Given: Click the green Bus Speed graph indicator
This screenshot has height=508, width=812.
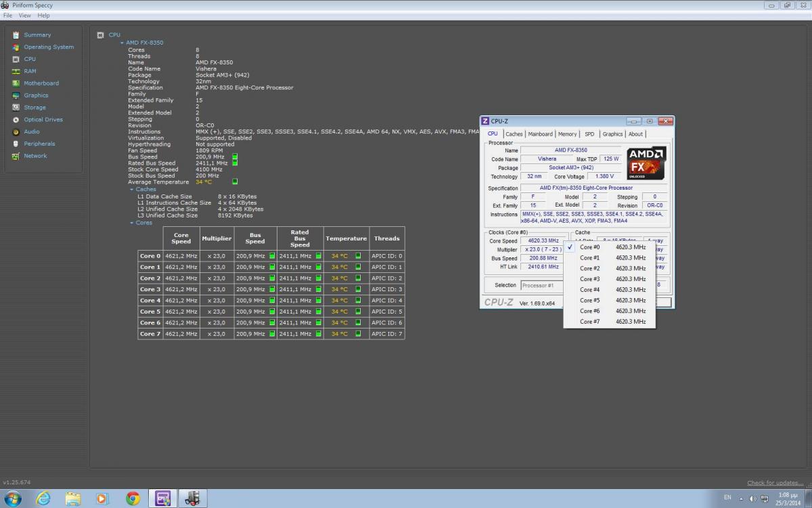Looking at the screenshot, I should tap(235, 156).
